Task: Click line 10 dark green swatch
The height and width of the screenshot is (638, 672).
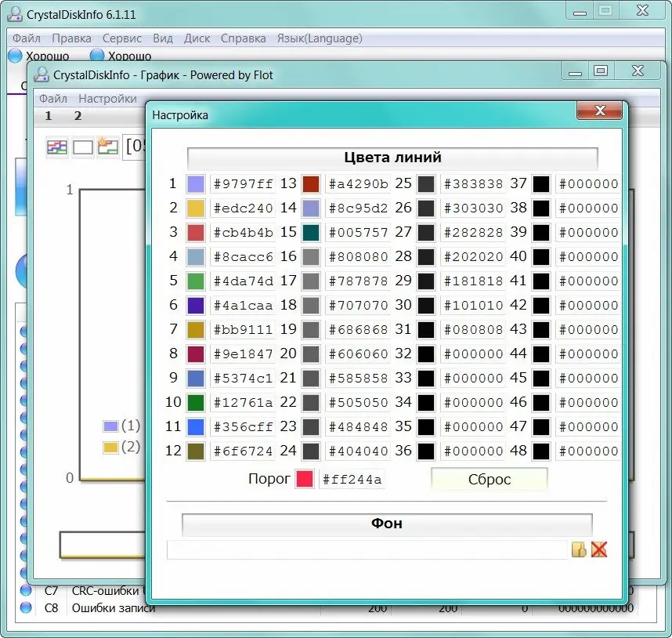Action: coord(196,403)
